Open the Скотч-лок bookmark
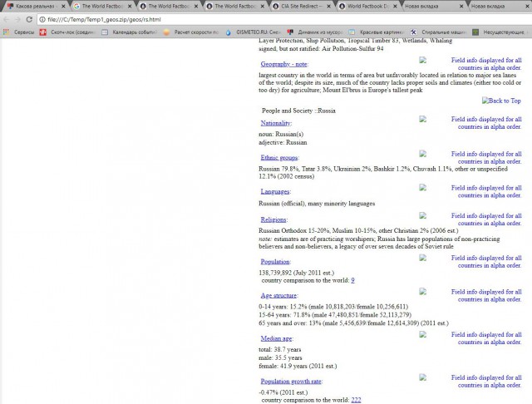Screen dimensions: 532x404 [x=66, y=32]
